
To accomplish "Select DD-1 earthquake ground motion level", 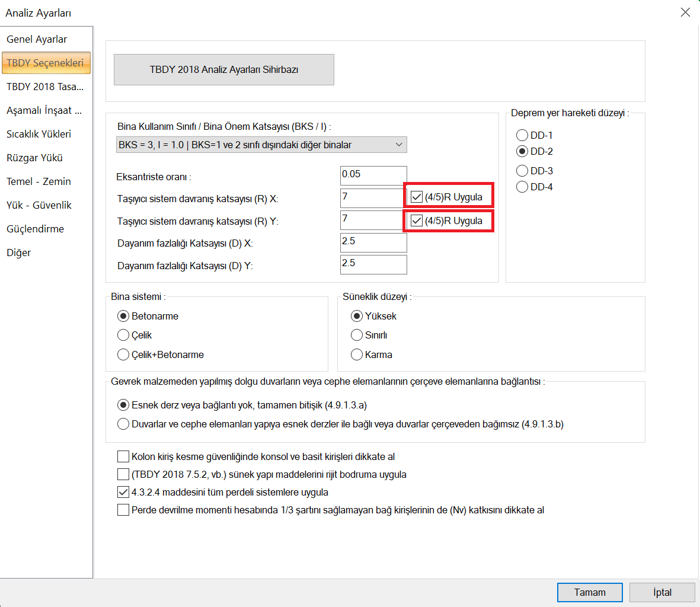I will point(522,135).
